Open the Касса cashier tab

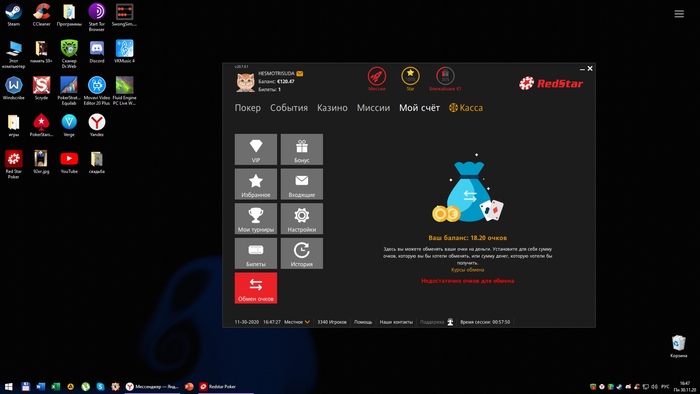click(x=466, y=108)
